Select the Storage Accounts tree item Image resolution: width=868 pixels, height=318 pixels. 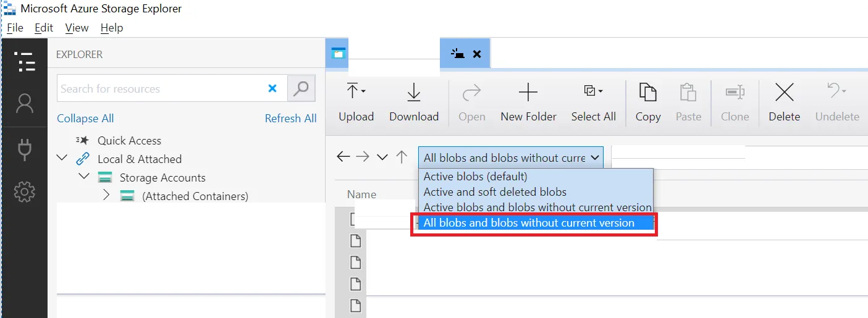point(162,178)
